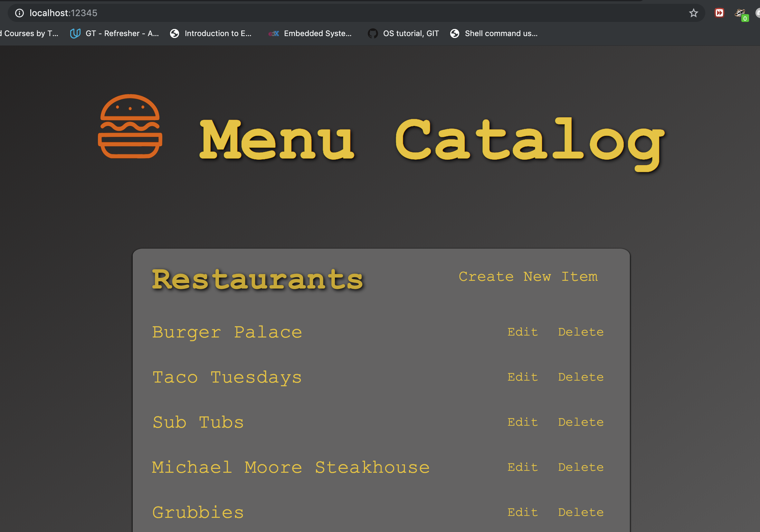Viewport: 760px width, 532px height.
Task: Click the GitHub icon on the OS tutorial bookmark
Action: point(372,33)
